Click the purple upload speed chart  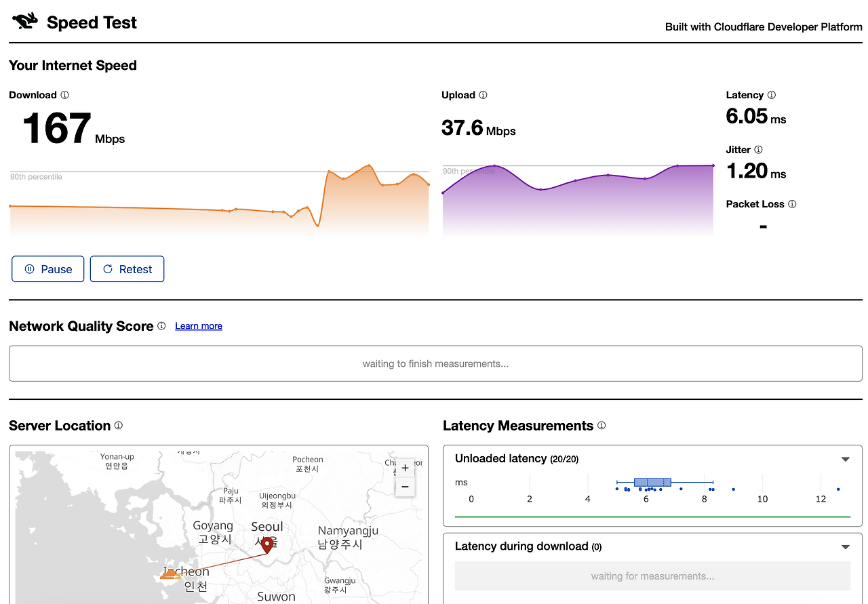pyautogui.click(x=578, y=200)
